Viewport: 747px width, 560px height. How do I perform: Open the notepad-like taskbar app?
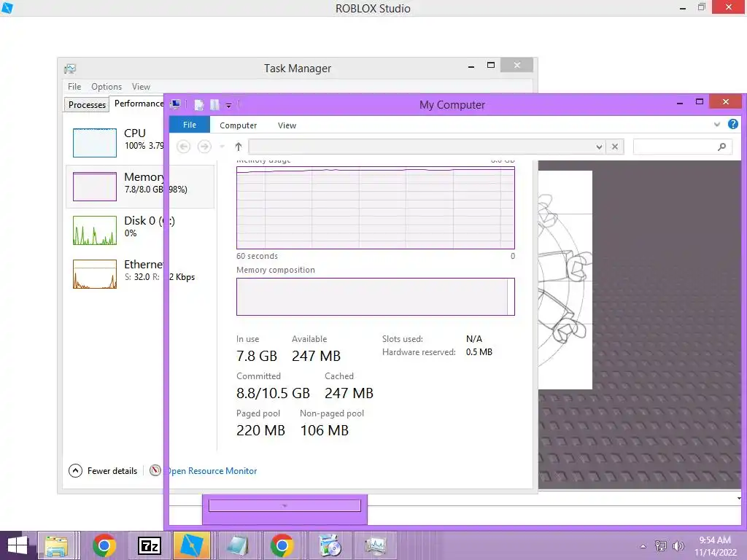tap(237, 545)
